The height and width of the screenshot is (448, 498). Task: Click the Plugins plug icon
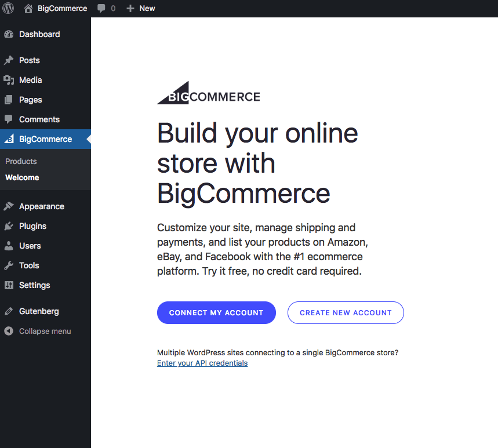click(10, 226)
